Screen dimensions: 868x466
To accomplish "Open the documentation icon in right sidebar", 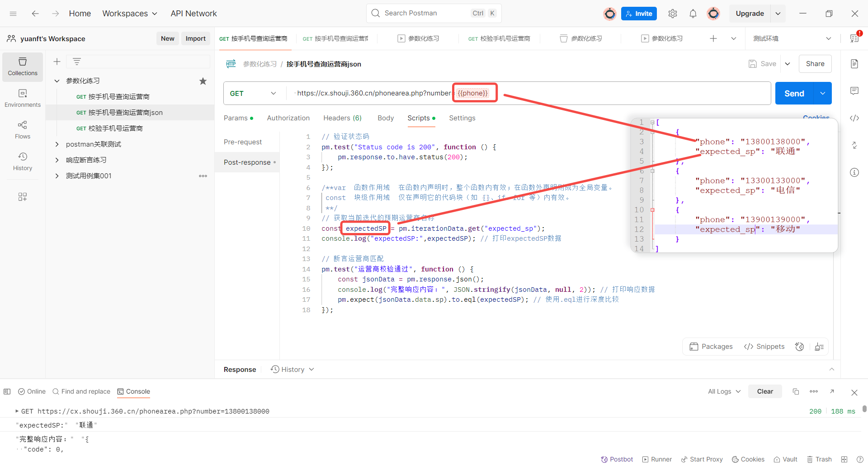I will tap(854, 64).
